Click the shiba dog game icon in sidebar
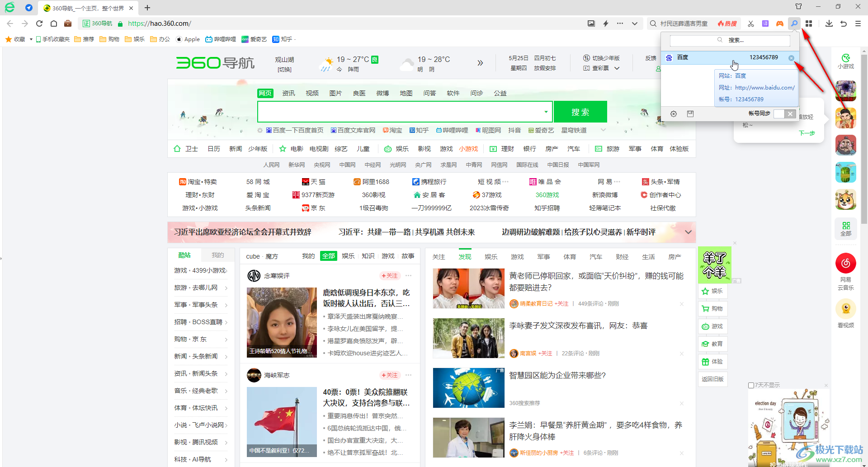Viewport: 868px width, 467px height. pos(846,200)
